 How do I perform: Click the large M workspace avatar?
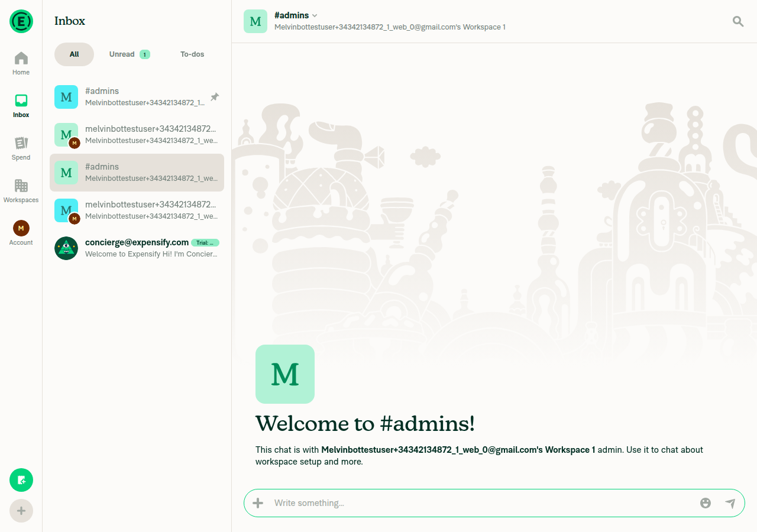pos(285,374)
